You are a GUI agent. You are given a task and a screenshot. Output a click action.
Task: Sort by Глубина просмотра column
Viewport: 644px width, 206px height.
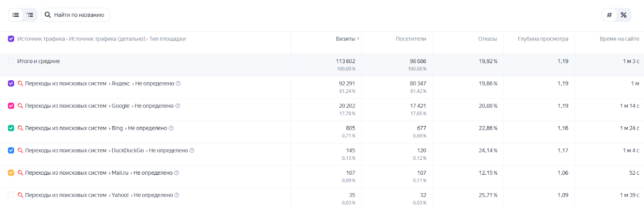pos(543,39)
